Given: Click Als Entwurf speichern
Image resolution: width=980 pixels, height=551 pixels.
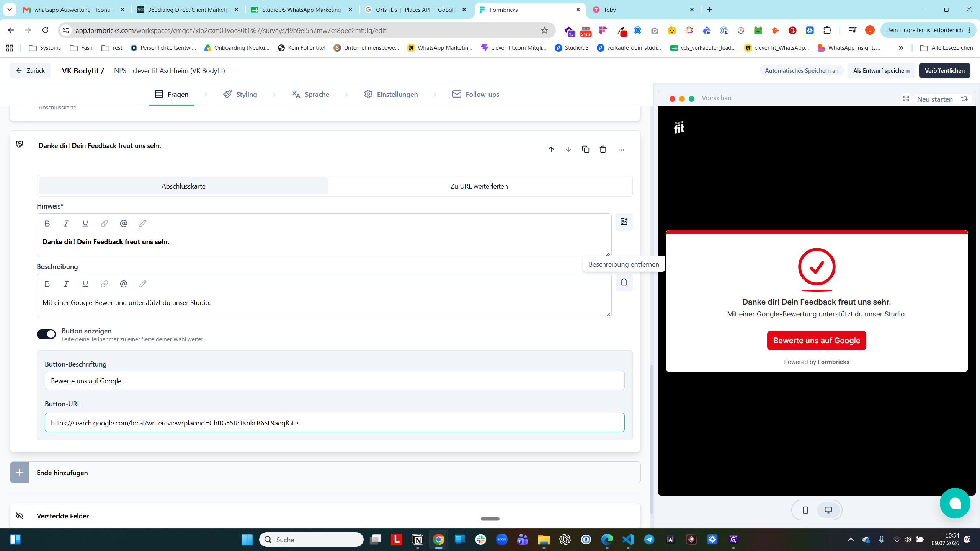Looking at the screenshot, I should [881, 70].
